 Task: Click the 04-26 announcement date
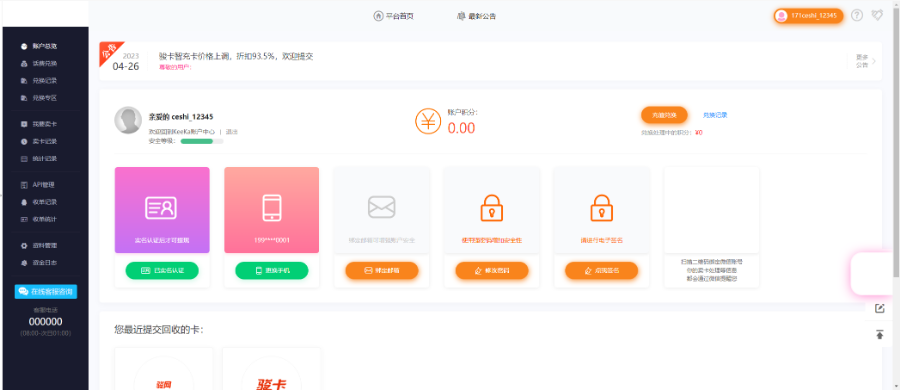pyautogui.click(x=126, y=66)
